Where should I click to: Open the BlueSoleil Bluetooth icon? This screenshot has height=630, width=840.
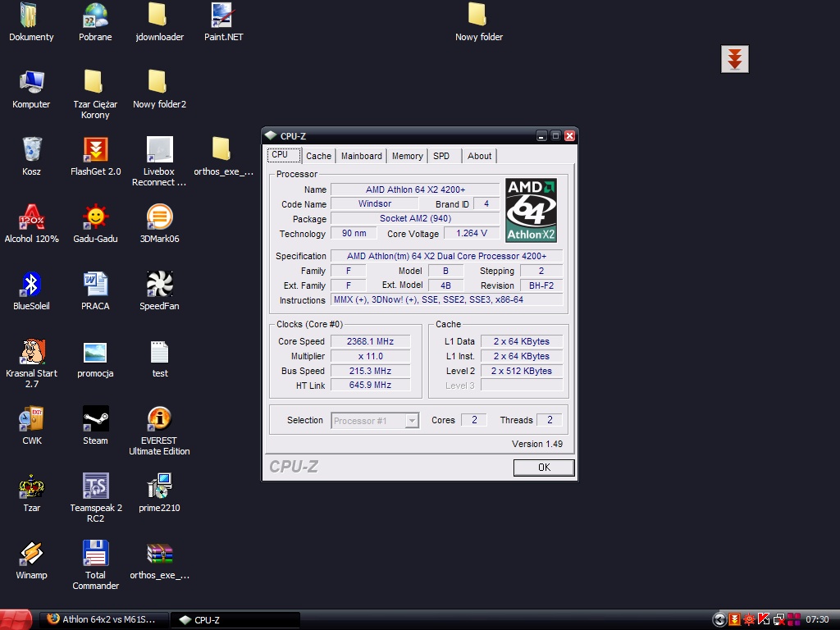(x=31, y=285)
